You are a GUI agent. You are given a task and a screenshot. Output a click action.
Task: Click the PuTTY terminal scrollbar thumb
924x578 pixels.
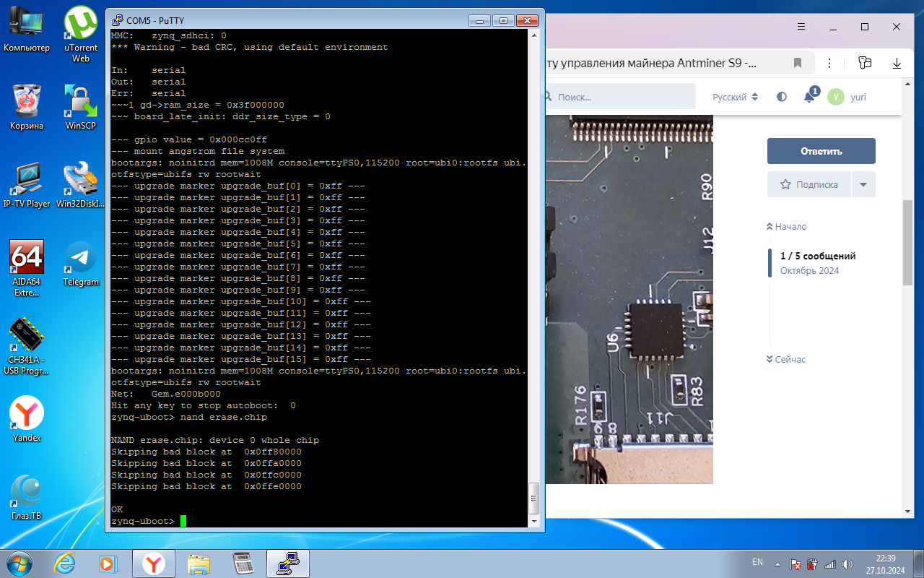534,498
